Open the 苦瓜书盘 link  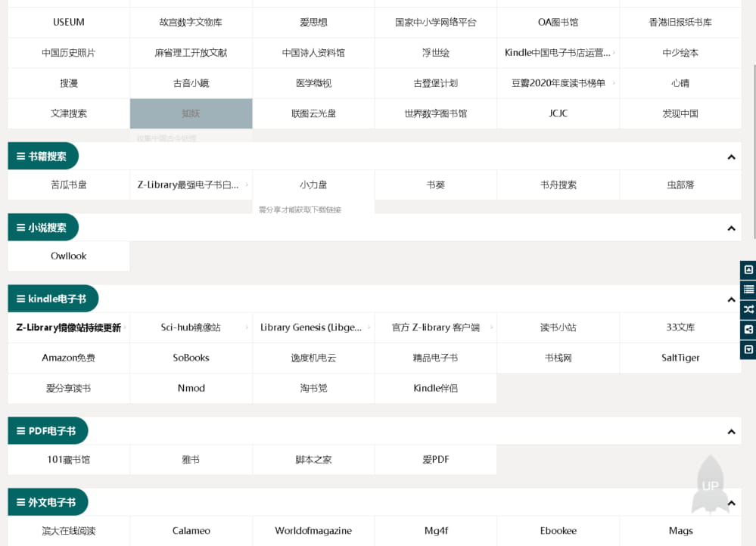coord(68,185)
